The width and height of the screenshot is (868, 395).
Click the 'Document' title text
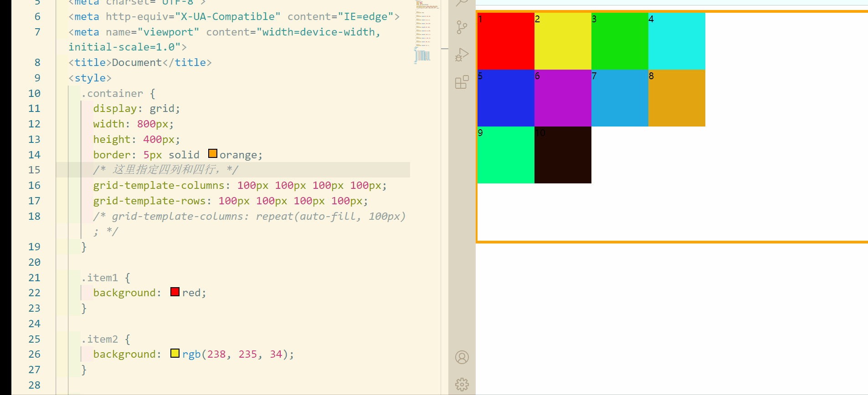(x=137, y=62)
